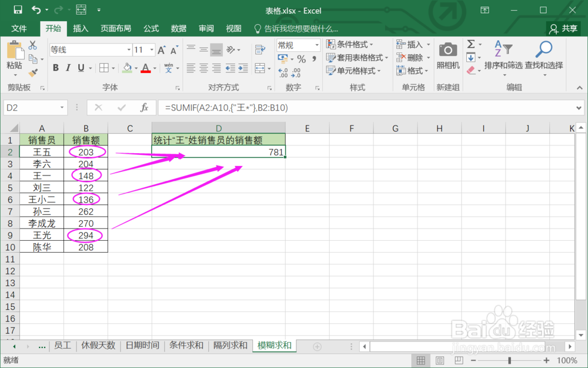This screenshot has height=368, width=588.
Task: Open the 照相机 camera tool
Action: [x=448, y=55]
